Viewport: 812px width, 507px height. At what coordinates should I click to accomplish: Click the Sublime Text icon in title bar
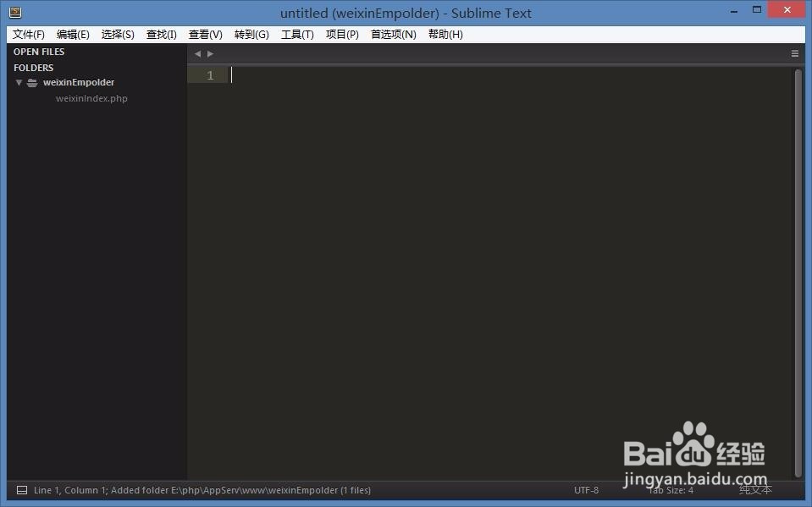14,12
